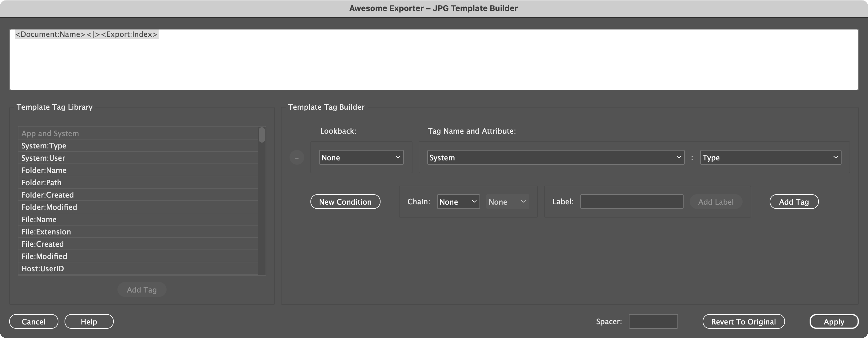Image resolution: width=868 pixels, height=338 pixels.
Task: Click the <Document:Name> tag in template text
Action: click(x=50, y=34)
